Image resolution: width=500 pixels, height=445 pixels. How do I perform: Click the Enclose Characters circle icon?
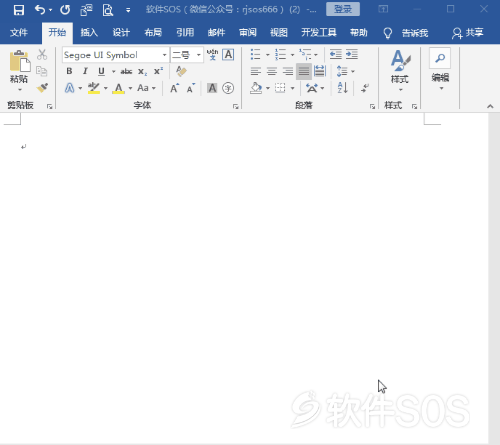pos(228,88)
